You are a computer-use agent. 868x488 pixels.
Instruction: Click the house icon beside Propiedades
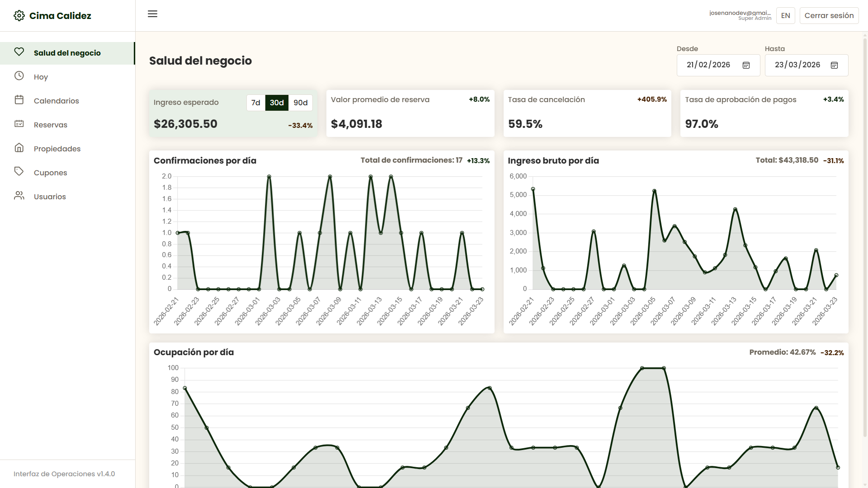[x=19, y=148]
